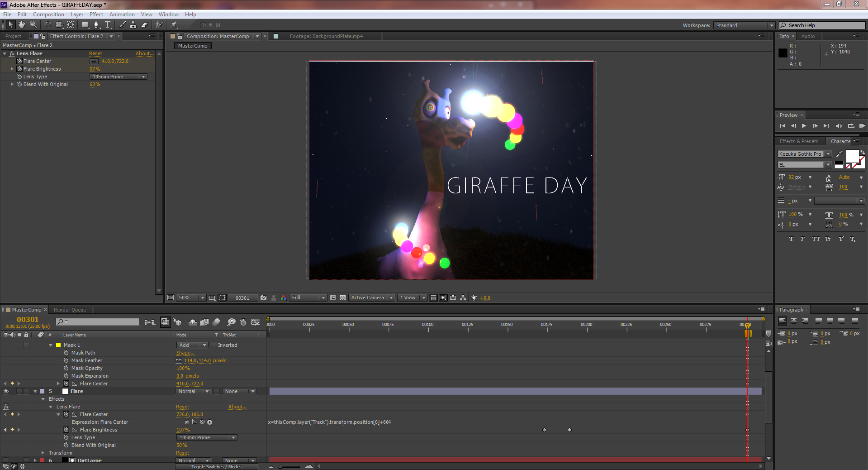Click Toggle Switches / Modes button
This screenshot has height=470, width=868.
(x=216, y=466)
